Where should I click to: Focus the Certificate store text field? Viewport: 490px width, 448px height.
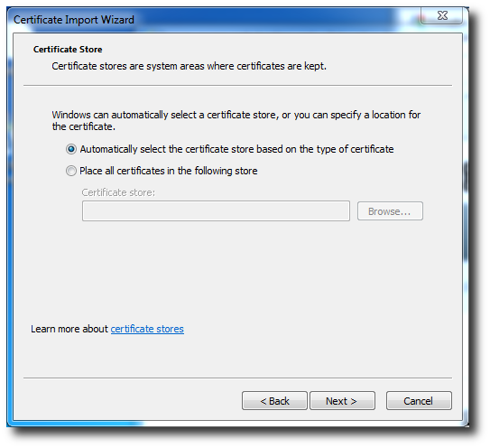216,211
